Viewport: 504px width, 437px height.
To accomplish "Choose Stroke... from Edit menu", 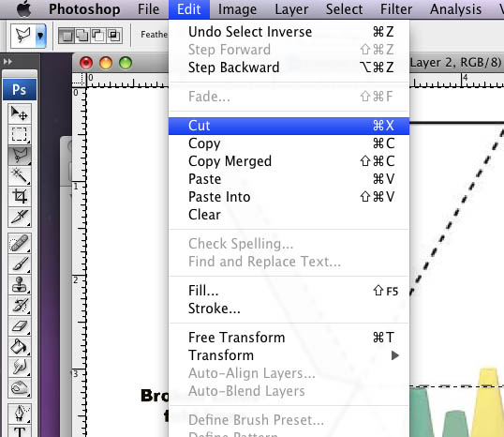I will coord(289,309).
